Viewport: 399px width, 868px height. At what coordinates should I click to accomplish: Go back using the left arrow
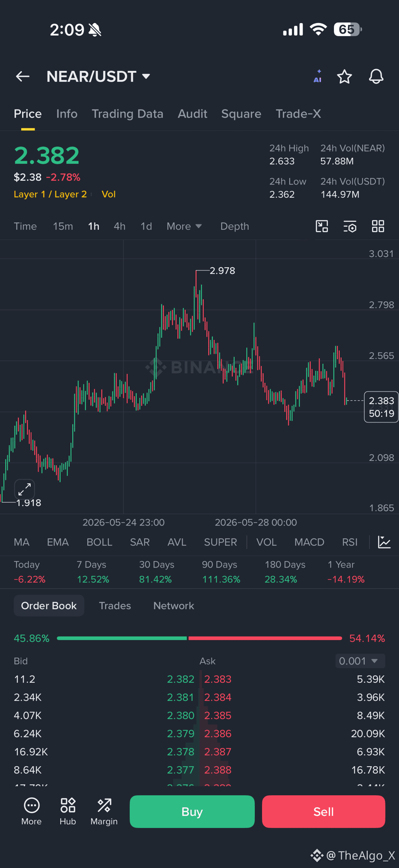pyautogui.click(x=23, y=76)
